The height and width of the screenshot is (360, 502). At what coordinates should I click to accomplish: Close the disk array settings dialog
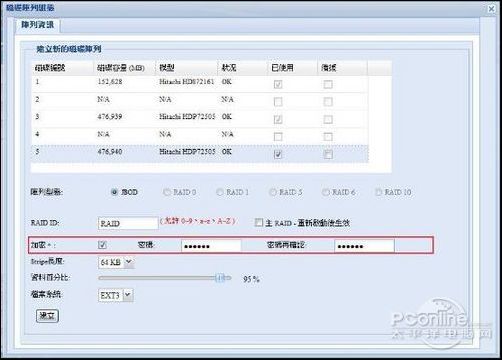[x=491, y=8]
